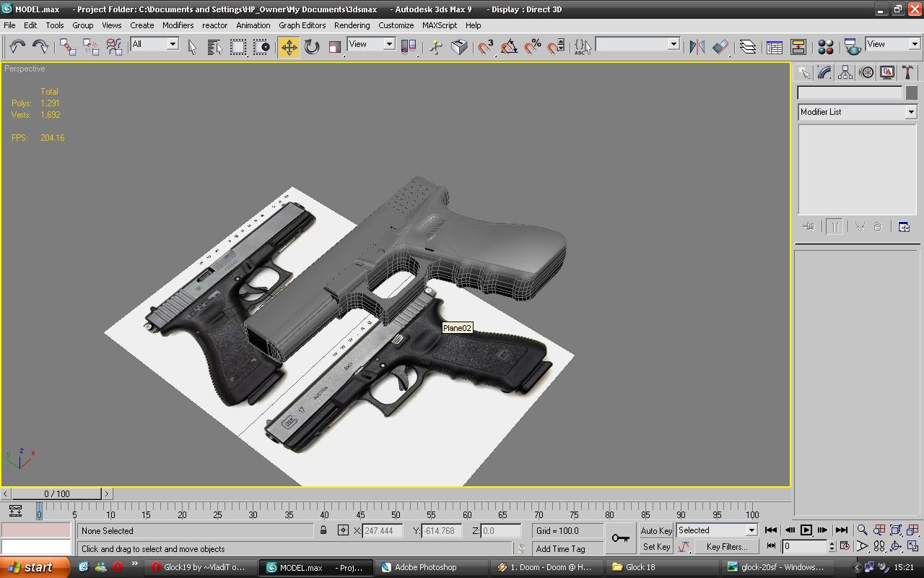Open the Key Filters dialog
924x578 pixels.
click(727, 547)
